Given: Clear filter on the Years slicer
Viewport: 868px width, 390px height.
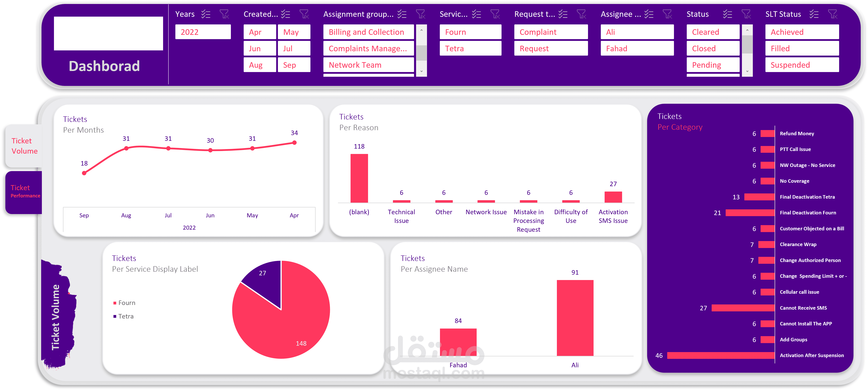Looking at the screenshot, I should click(x=224, y=14).
